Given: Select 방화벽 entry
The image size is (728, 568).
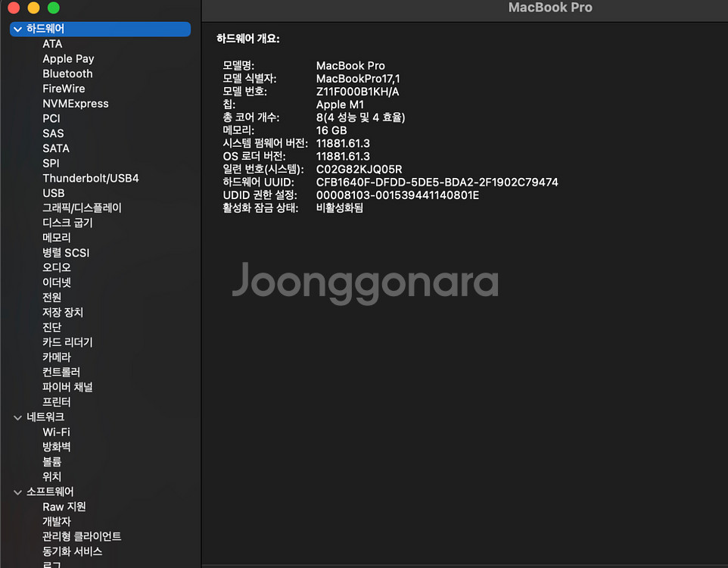Looking at the screenshot, I should pos(56,447).
